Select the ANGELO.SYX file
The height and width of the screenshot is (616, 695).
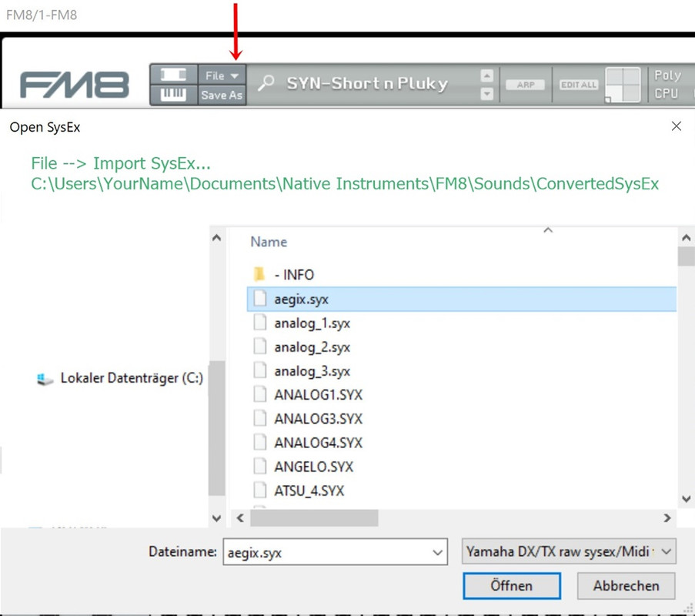pos(313,467)
